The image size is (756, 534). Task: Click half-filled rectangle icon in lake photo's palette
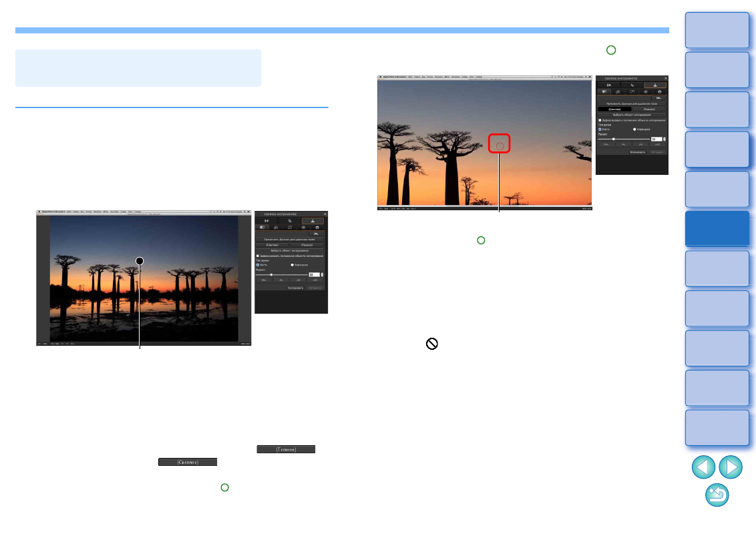pyautogui.click(x=262, y=228)
